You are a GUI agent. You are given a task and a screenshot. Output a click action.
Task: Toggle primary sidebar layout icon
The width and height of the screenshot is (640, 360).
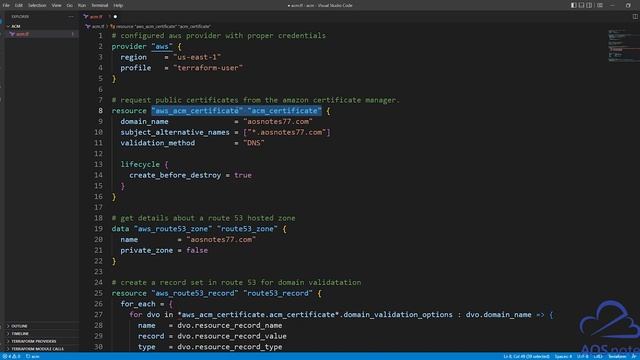click(573, 5)
